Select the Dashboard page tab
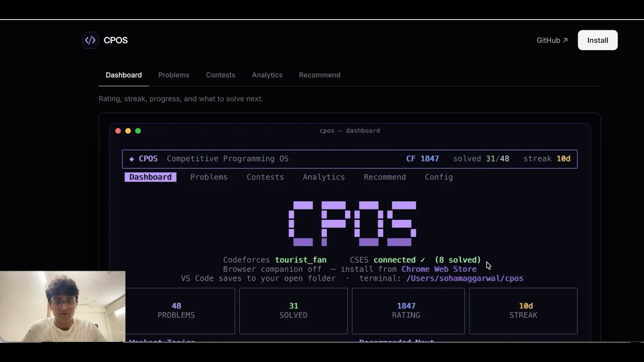This screenshot has width=644, height=362. (124, 75)
